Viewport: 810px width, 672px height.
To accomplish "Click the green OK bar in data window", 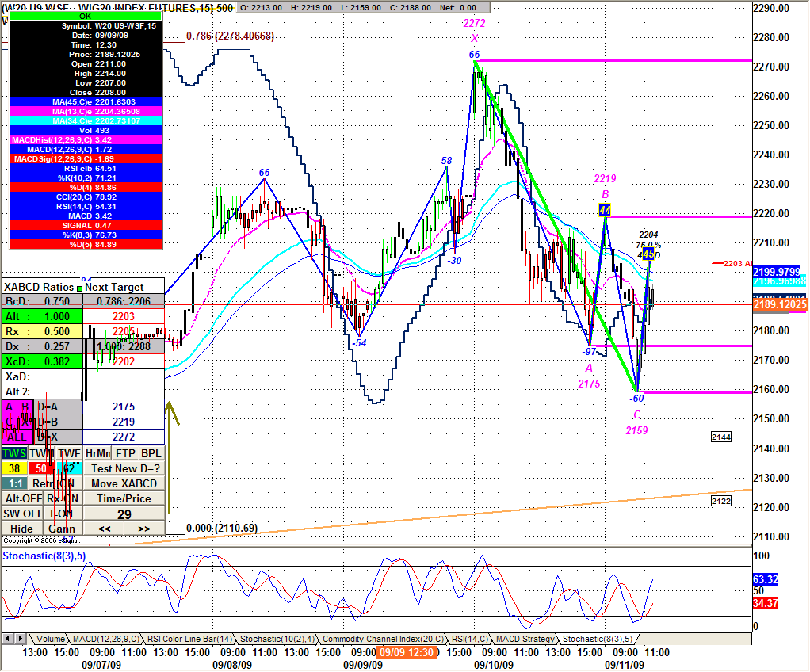I will pos(86,16).
